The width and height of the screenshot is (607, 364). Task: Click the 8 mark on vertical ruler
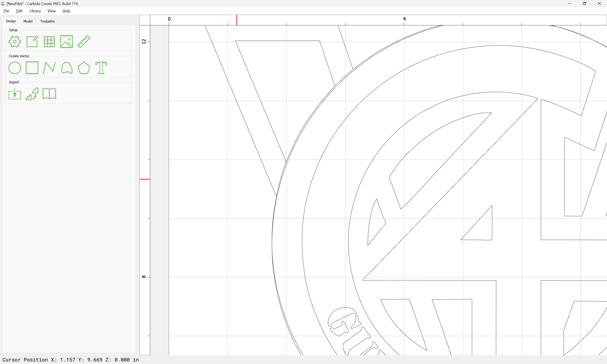point(144,277)
